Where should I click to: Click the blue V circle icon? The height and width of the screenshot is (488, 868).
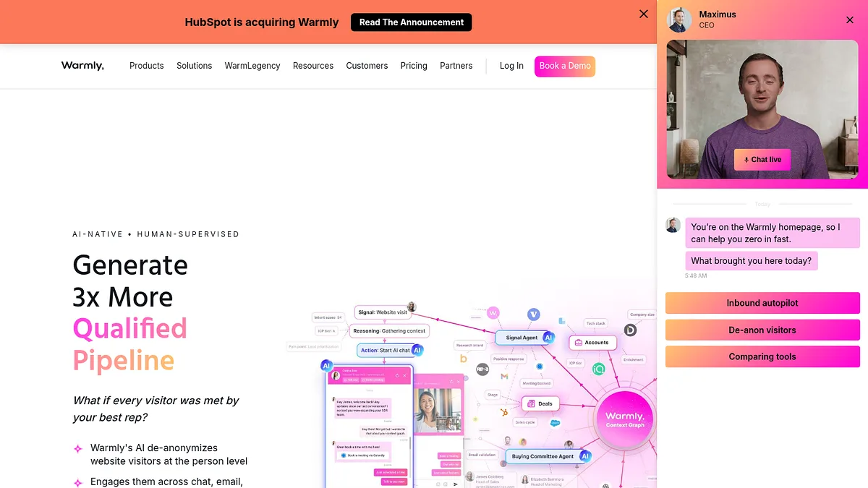click(x=534, y=314)
